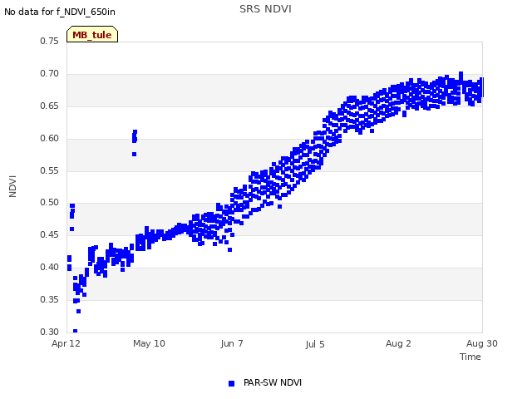
Task: Click the May 10 x-axis label
Action: [149, 343]
